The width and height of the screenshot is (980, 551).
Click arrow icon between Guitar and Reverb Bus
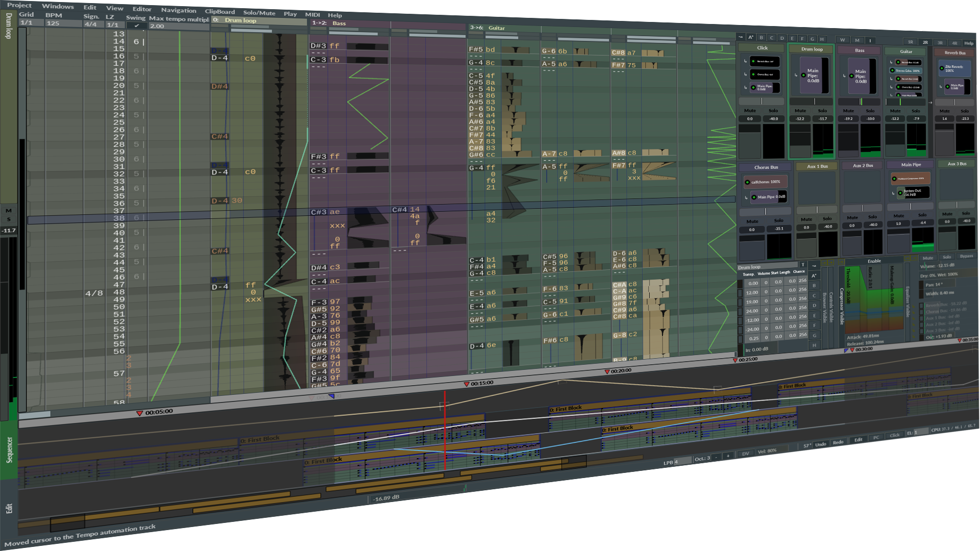point(930,103)
